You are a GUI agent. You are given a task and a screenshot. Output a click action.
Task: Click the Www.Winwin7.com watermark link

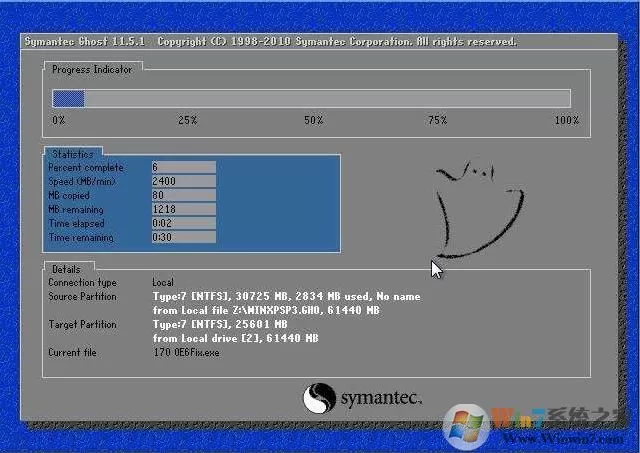tap(563, 439)
